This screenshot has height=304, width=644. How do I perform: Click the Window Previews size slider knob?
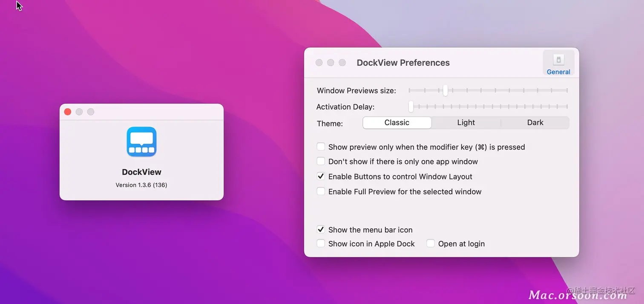[445, 90]
